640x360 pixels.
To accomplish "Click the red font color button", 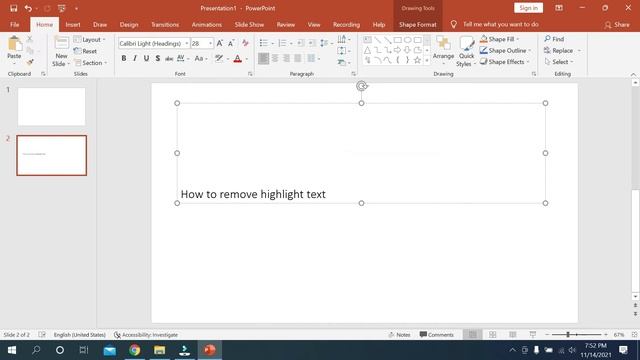I will tap(238, 59).
